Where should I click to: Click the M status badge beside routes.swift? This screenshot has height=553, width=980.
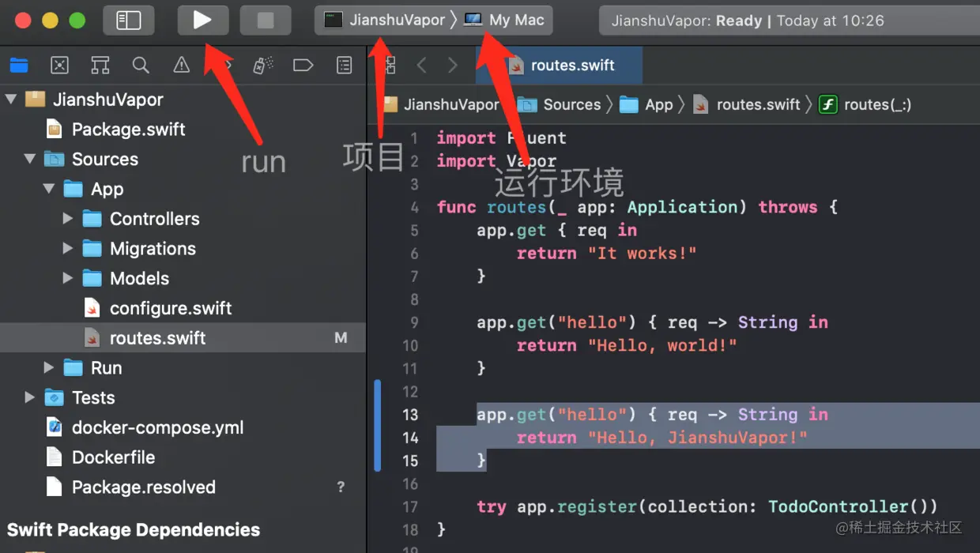point(341,338)
